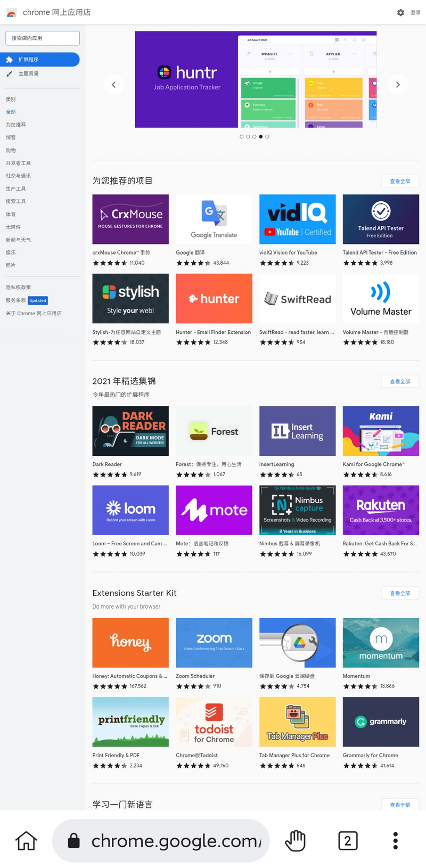Select the 扩展程序 sidebar tab
426x868 pixels.
(40, 60)
